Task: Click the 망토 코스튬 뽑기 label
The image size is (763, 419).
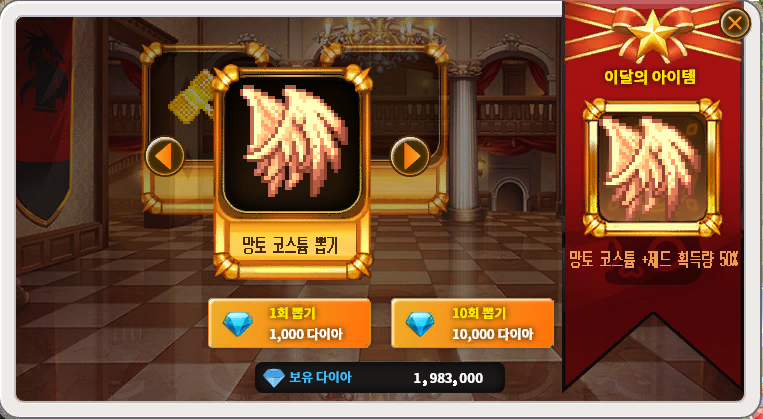Action: tap(292, 245)
